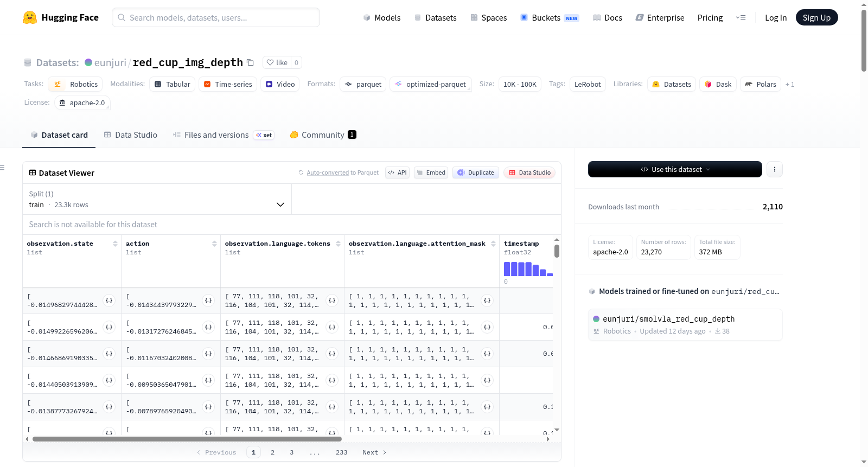Expand first attention_mask row braces icon

pyautogui.click(x=487, y=300)
